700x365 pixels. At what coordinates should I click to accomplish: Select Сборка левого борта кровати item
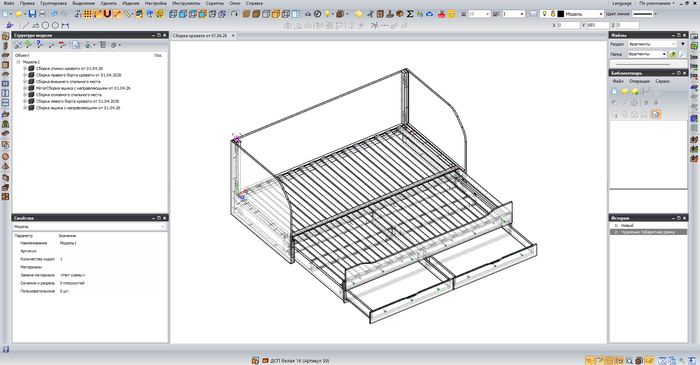click(77, 101)
